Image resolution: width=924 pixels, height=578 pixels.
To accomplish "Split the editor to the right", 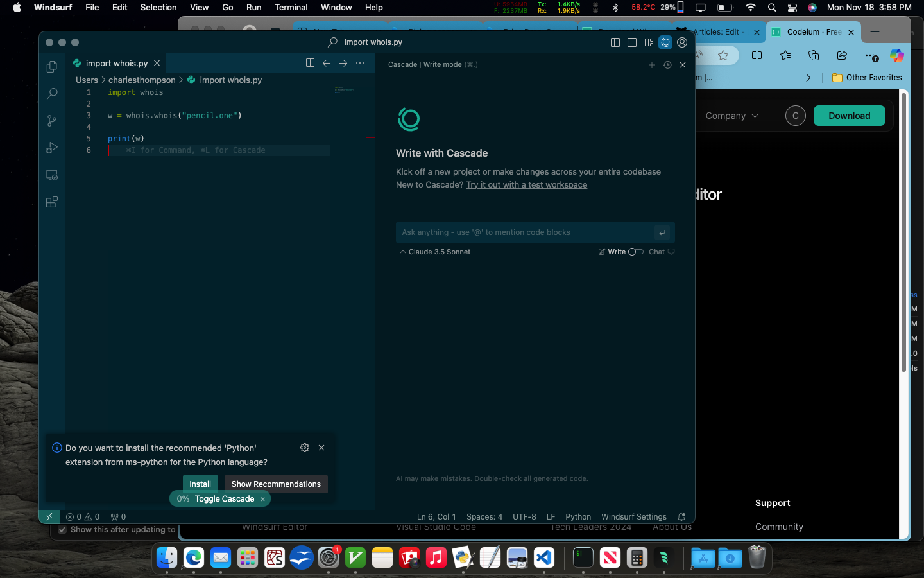I will point(310,63).
